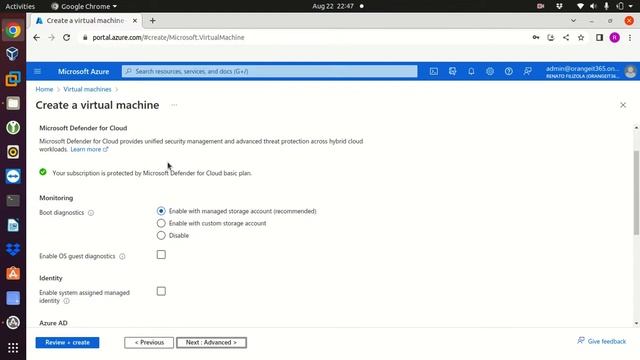Focus the Azure search resources field
640x360 pixels.
(x=269, y=71)
